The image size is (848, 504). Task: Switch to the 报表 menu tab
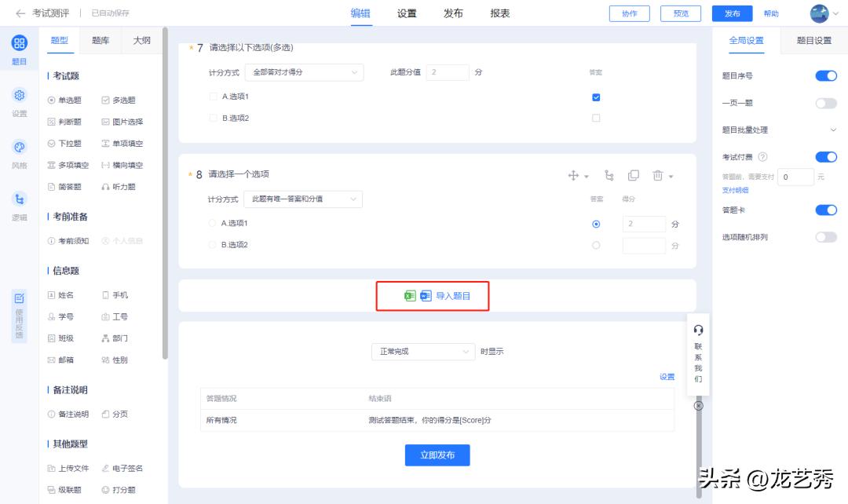(499, 13)
